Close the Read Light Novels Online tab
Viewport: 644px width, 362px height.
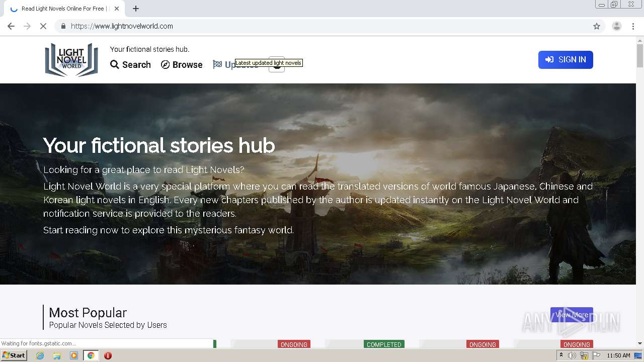point(117,9)
